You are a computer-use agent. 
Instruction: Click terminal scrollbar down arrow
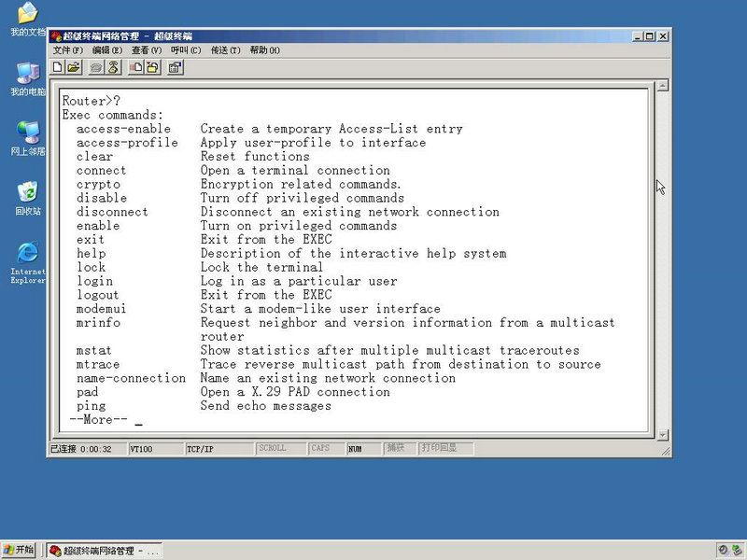(663, 435)
